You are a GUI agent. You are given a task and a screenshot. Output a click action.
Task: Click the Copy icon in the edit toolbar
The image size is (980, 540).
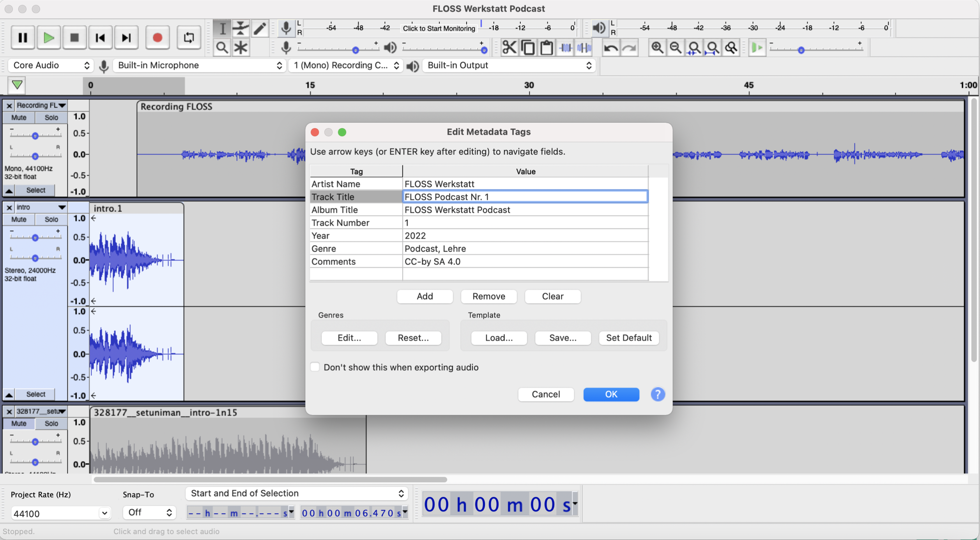point(528,48)
